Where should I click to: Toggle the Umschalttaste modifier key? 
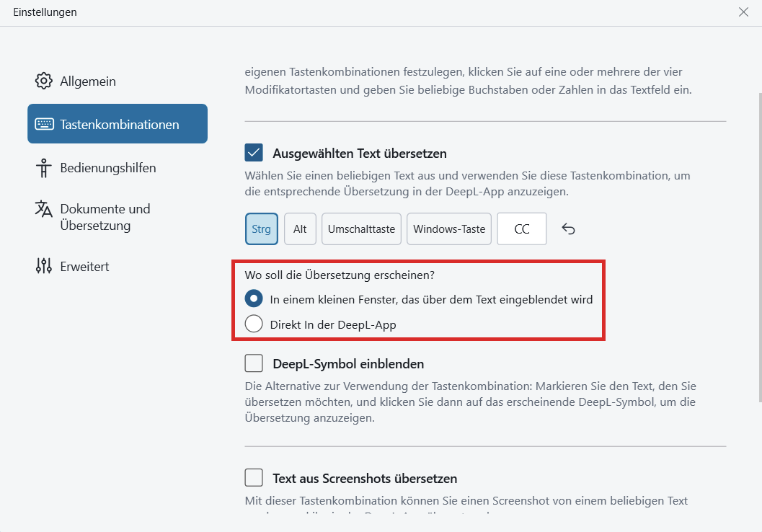click(361, 229)
